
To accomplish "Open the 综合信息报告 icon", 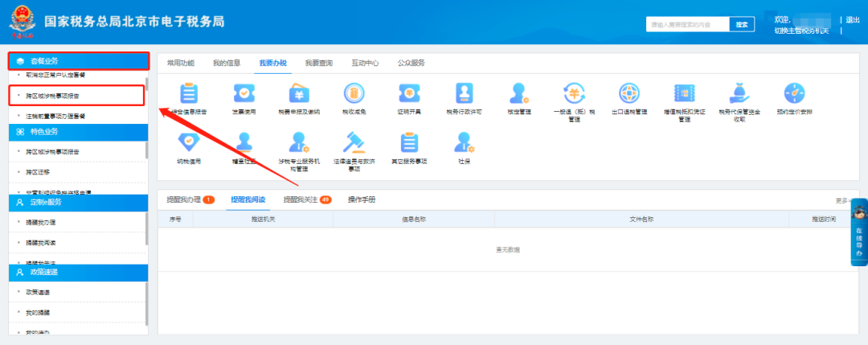I will 189,93.
